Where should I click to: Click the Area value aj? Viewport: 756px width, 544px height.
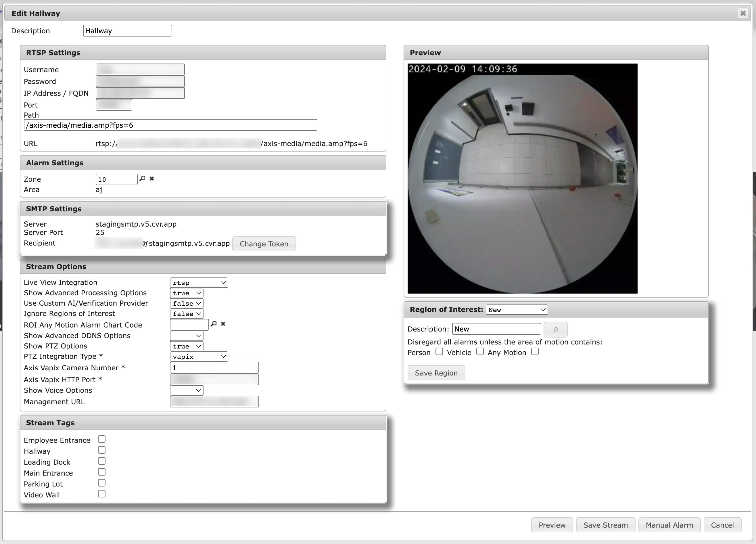[99, 190]
